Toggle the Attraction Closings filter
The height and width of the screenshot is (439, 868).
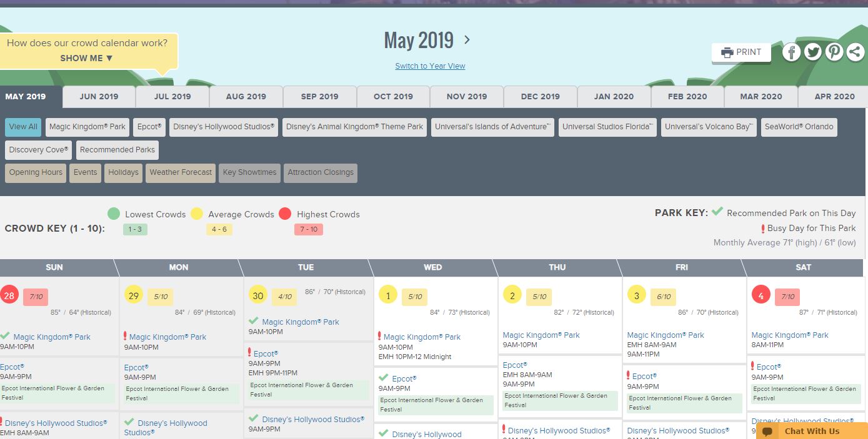(x=321, y=172)
